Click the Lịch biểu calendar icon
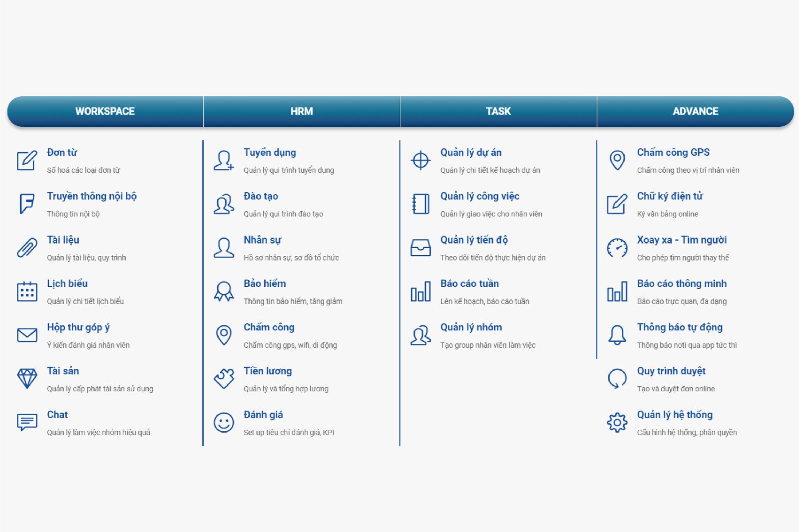Image resolution: width=799 pixels, height=532 pixels. point(27,291)
